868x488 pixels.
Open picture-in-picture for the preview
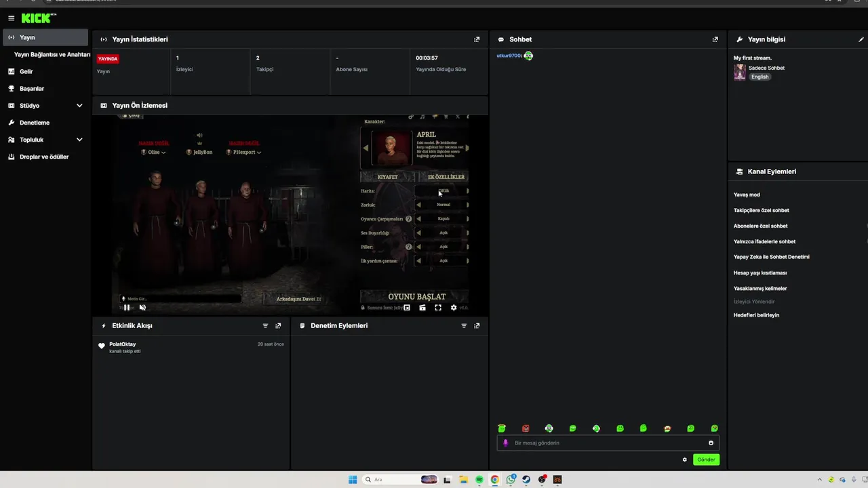407,307
